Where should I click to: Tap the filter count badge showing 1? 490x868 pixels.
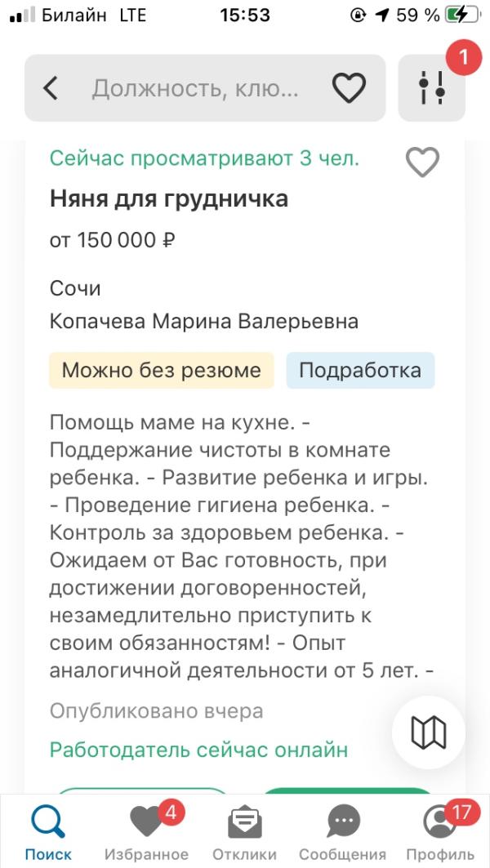tap(463, 58)
